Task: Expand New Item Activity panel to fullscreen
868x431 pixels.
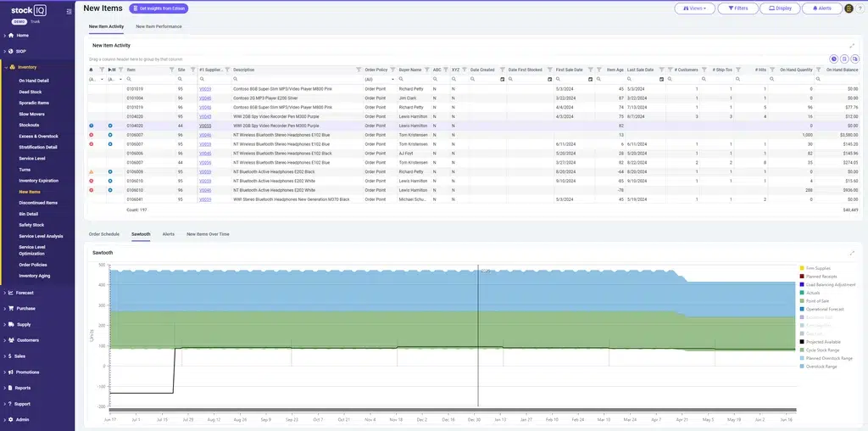Action: tap(852, 46)
